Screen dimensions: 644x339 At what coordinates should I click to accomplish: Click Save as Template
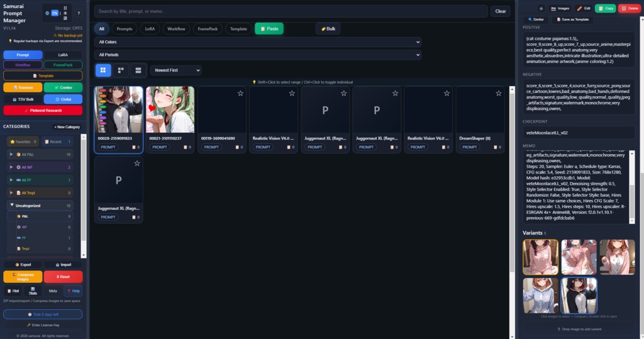[x=572, y=19]
